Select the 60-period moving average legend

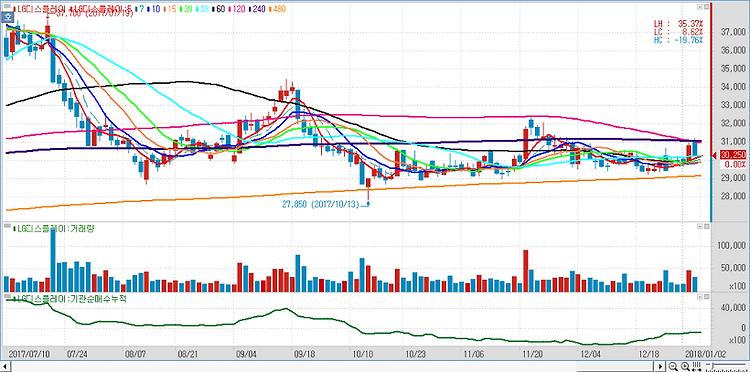[x=220, y=9]
